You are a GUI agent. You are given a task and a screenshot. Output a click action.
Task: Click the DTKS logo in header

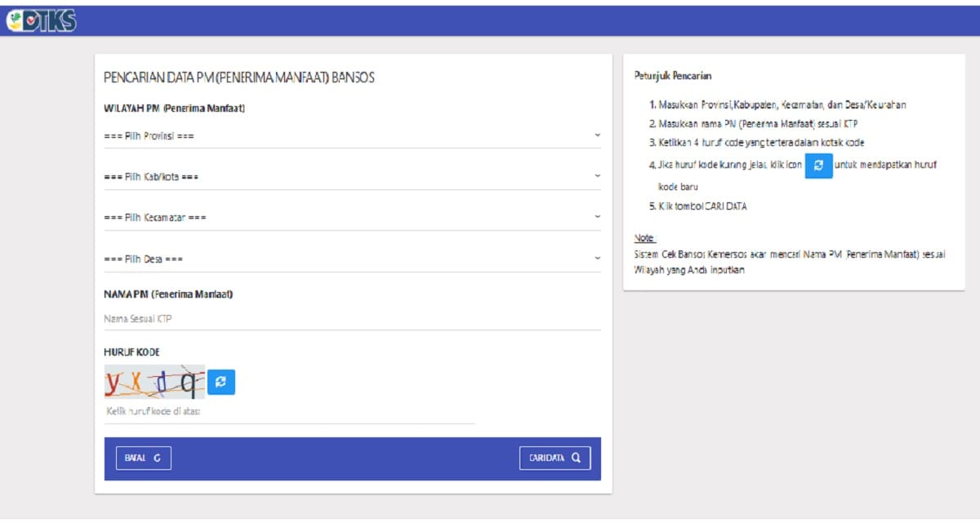(x=41, y=22)
